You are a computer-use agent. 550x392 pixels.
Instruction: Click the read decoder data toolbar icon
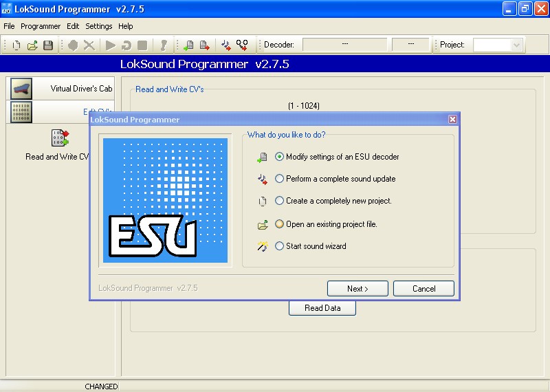pyautogui.click(x=188, y=45)
